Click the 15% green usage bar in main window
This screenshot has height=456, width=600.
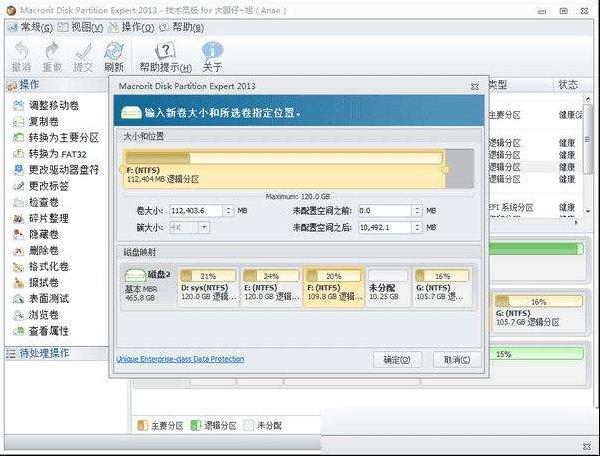click(536, 354)
